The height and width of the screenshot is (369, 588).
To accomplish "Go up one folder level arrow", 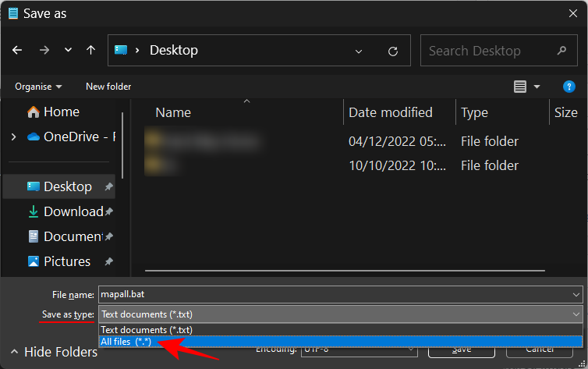I will click(90, 50).
